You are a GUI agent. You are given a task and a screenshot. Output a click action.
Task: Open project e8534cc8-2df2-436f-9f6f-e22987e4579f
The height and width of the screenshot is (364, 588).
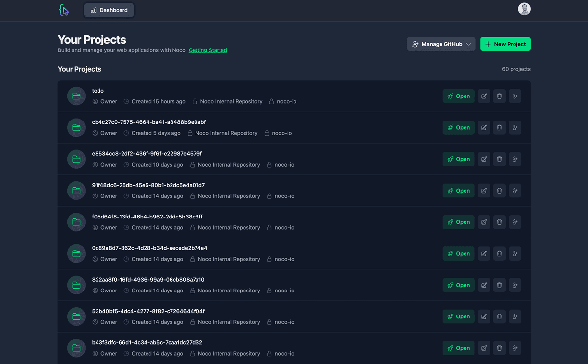[459, 159]
